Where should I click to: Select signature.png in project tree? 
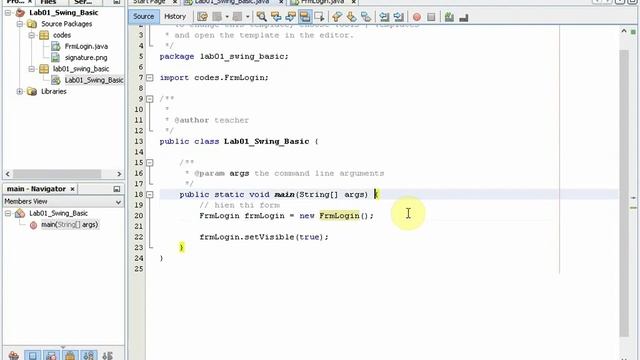(x=86, y=58)
